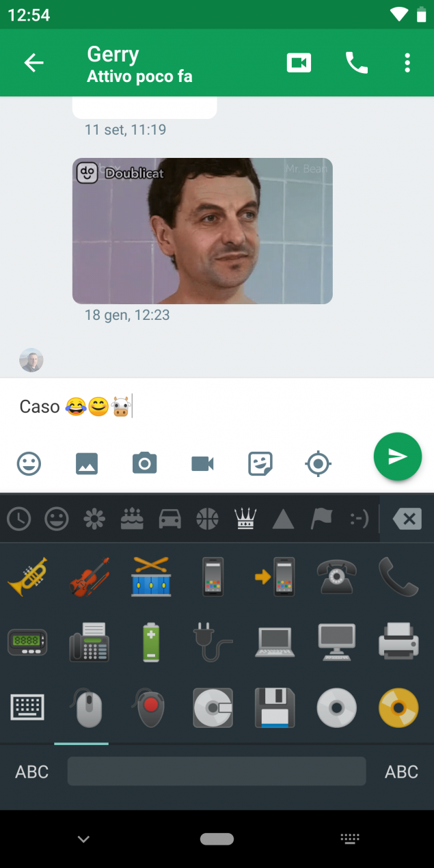434x868 pixels.
Task: Start a voice call with Gerry
Action: [356, 64]
